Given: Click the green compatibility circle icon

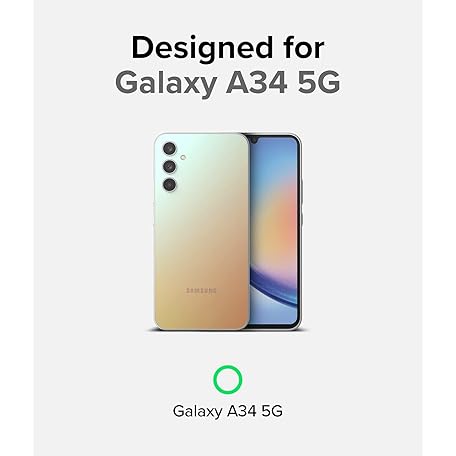Looking at the screenshot, I should tap(228, 379).
